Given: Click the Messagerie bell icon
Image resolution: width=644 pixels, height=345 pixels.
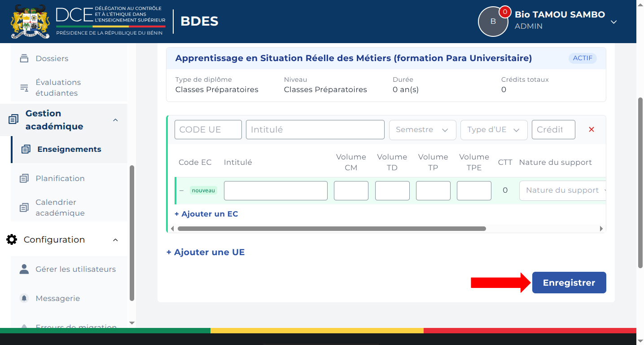Looking at the screenshot, I should [x=24, y=298].
